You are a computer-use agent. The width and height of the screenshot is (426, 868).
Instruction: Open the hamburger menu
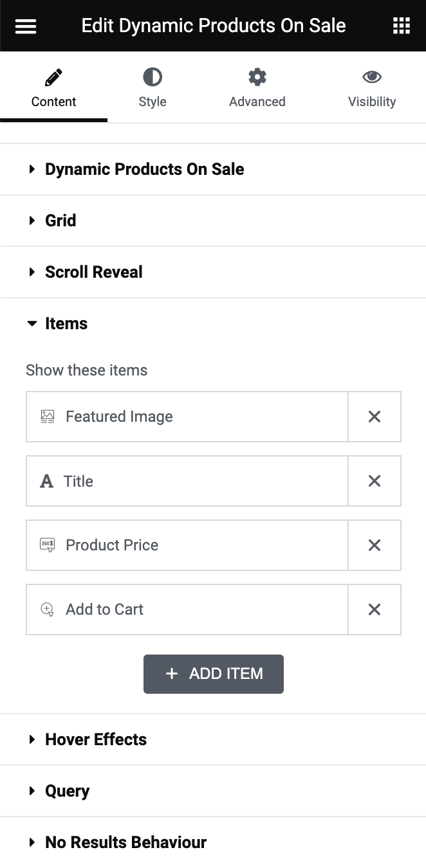coord(25,26)
